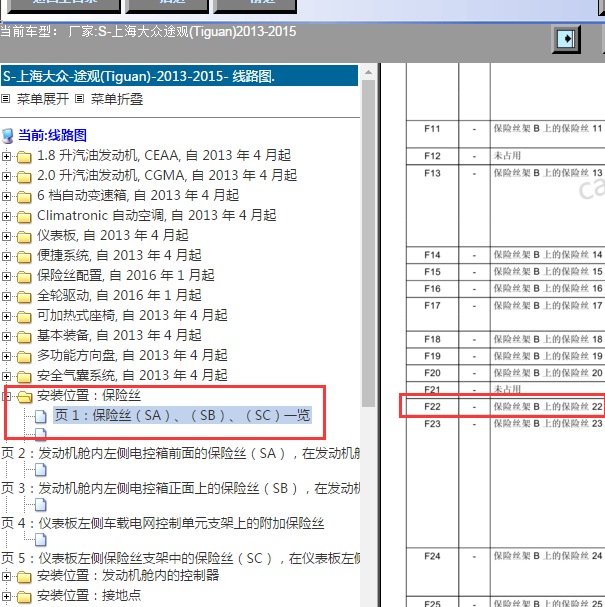Viewport: 605px width, 607px height.
Task: Click 保险丝架 B 上的保险丝 15 text
Action: coord(548,272)
